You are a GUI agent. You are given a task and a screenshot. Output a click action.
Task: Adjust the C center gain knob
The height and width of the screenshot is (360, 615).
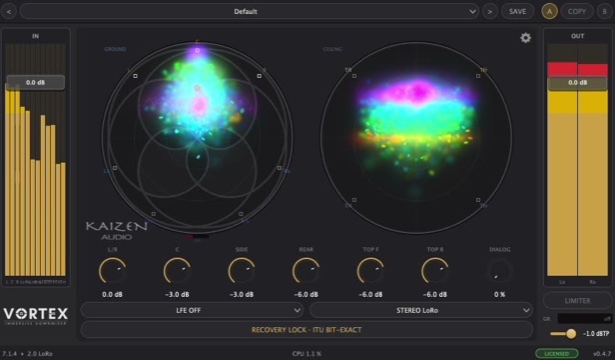pyautogui.click(x=177, y=271)
